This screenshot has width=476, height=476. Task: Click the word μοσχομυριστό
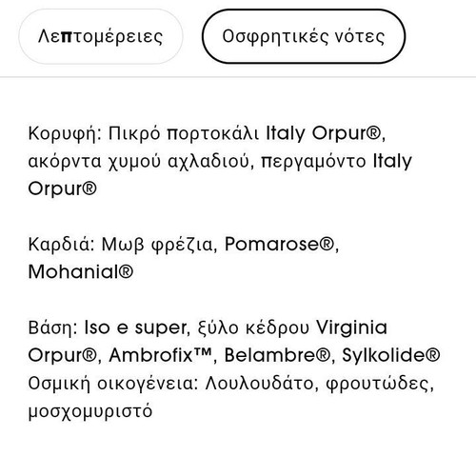click(x=90, y=411)
